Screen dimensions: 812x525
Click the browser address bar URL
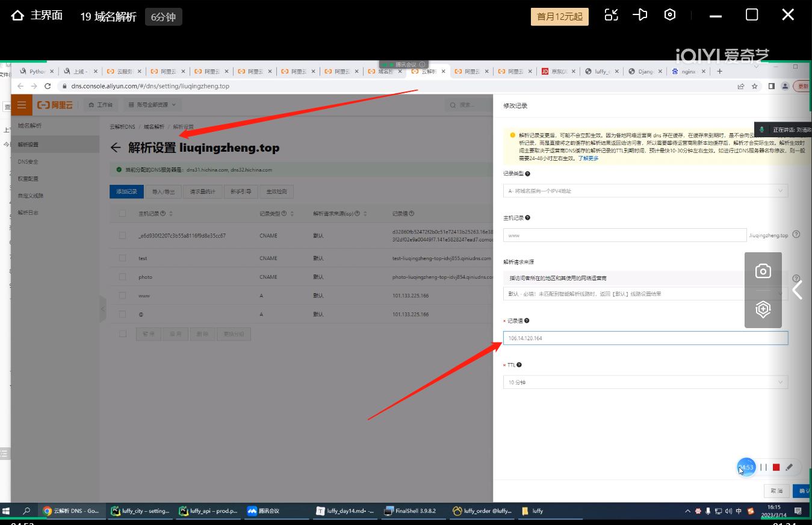pyautogui.click(x=150, y=86)
